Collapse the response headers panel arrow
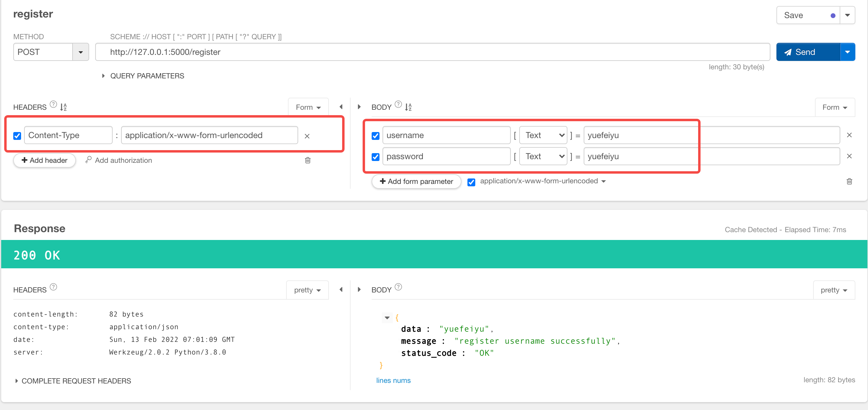868x410 pixels. [341, 290]
